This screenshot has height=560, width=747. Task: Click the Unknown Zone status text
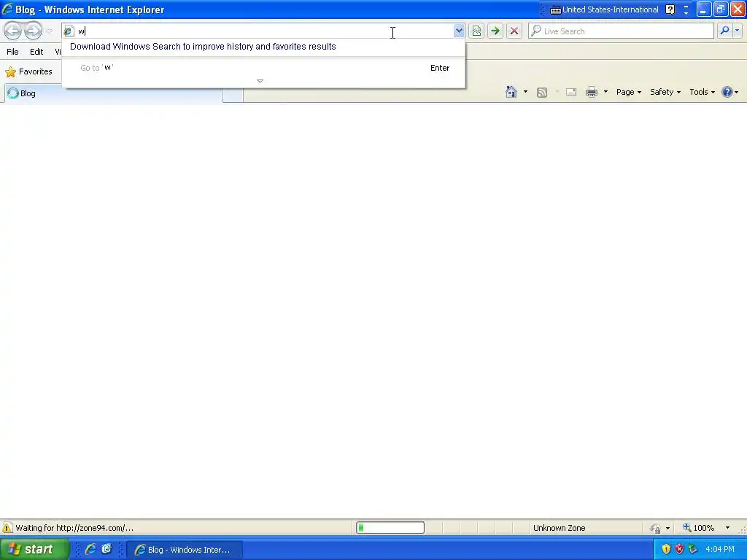(560, 528)
